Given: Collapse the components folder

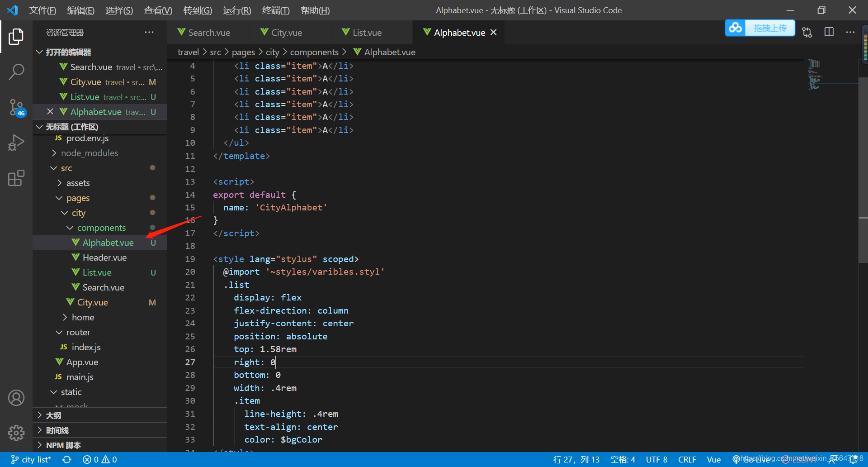Looking at the screenshot, I should point(99,228).
